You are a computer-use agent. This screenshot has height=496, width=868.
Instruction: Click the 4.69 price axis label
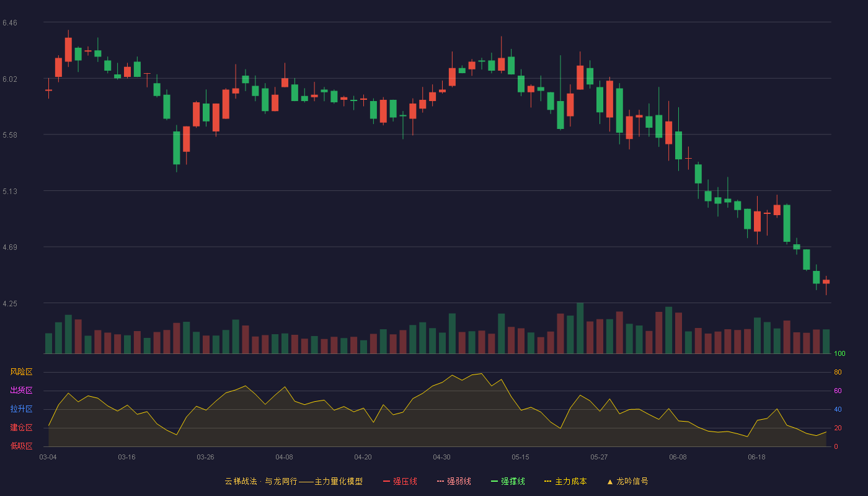[10, 247]
